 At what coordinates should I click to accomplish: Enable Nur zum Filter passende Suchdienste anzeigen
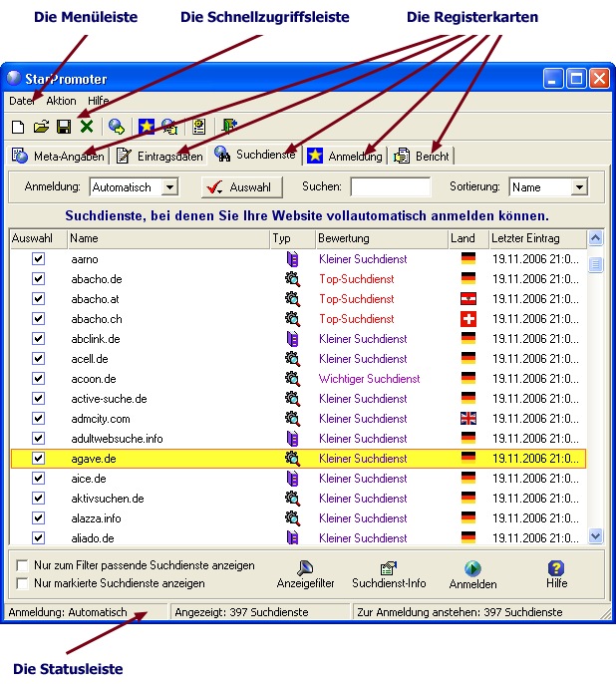coord(22,565)
